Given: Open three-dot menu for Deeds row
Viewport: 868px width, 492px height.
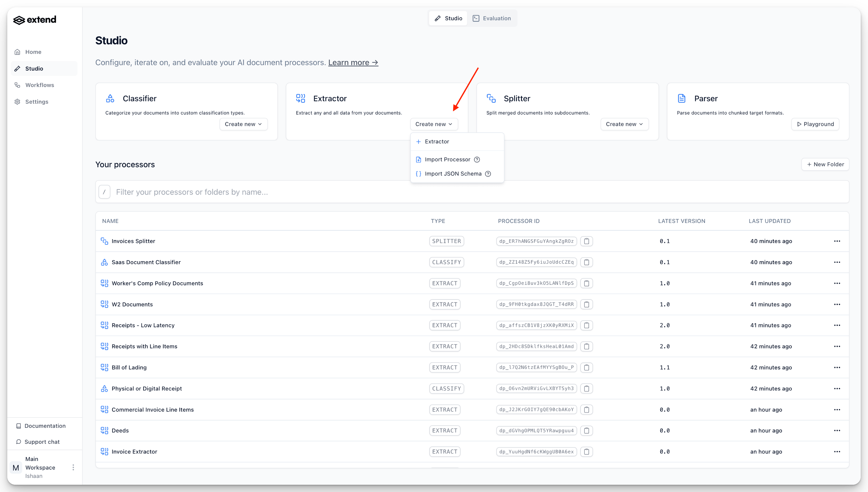Looking at the screenshot, I should pyautogui.click(x=837, y=431).
